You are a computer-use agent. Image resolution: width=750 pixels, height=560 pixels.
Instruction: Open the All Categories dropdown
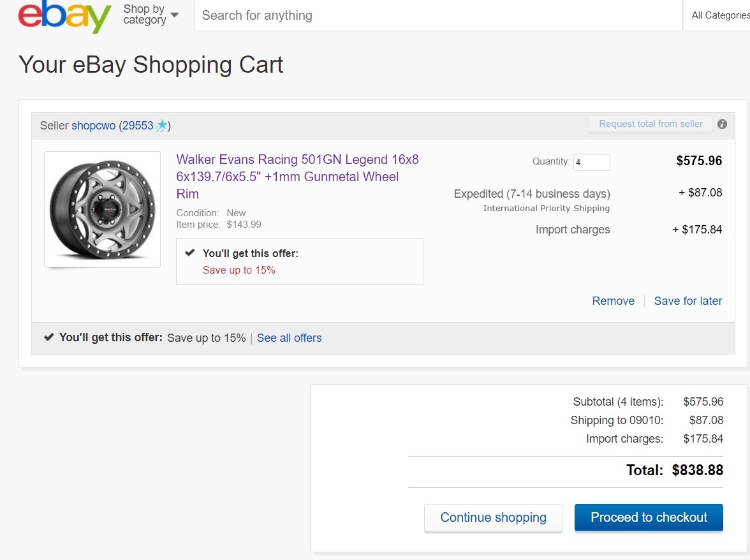(x=719, y=15)
